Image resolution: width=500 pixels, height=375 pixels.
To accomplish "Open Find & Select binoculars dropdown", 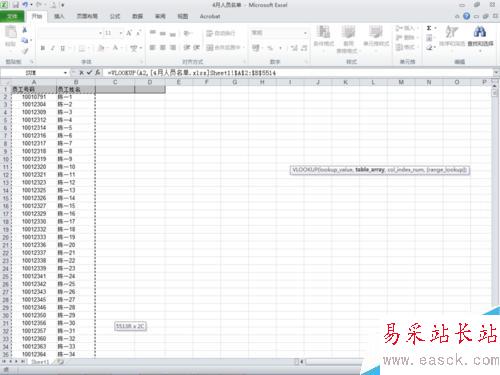I will point(480,38).
